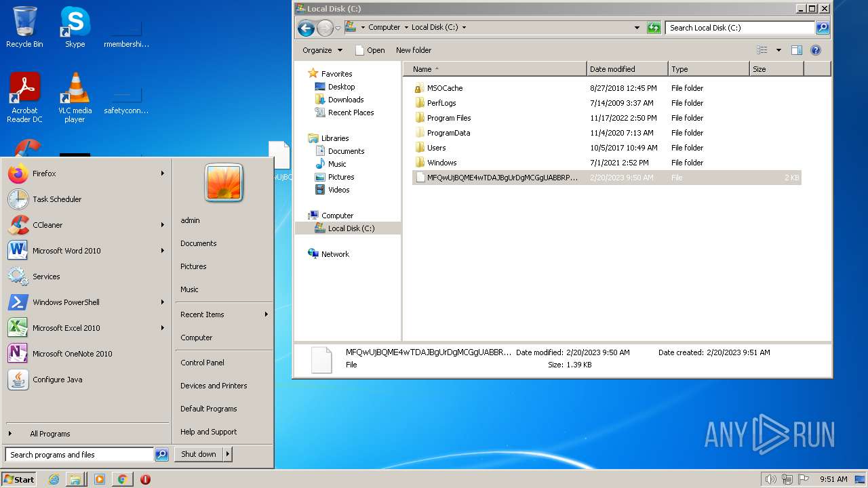Sort by the Name column header

495,69
